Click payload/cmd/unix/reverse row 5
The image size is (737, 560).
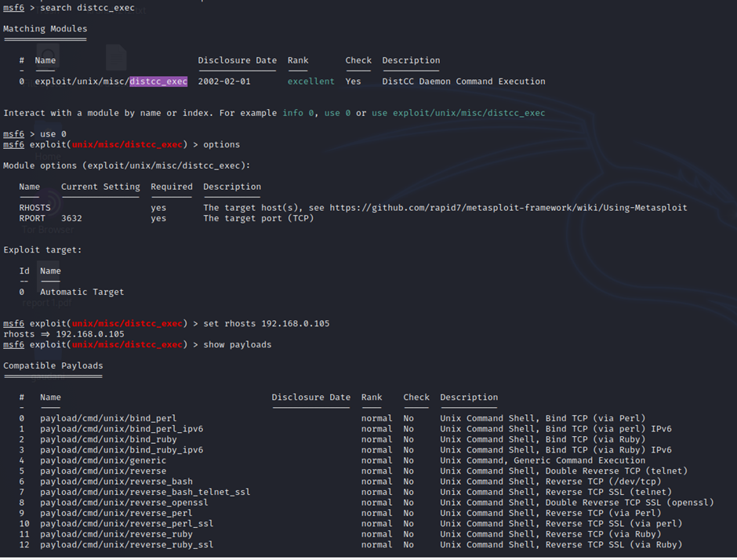pyautogui.click(x=103, y=471)
